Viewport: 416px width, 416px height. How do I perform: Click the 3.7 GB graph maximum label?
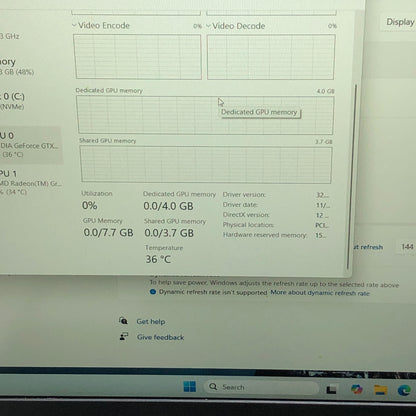(x=324, y=142)
